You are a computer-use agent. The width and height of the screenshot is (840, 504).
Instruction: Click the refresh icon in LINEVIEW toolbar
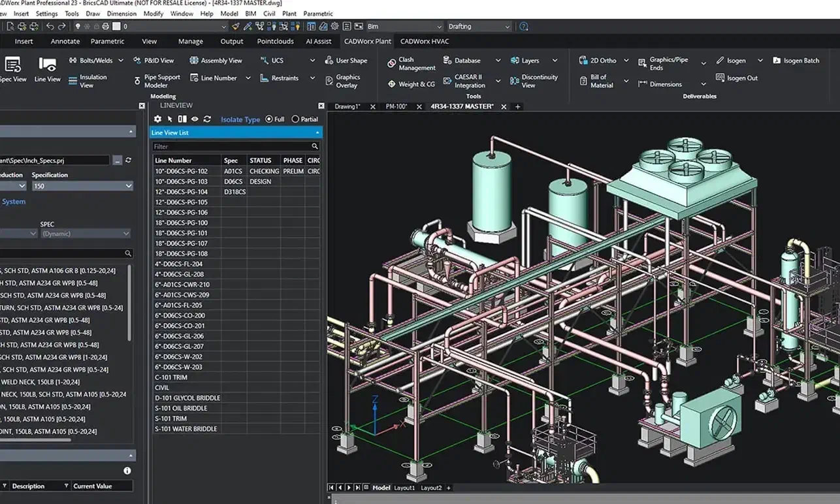tap(207, 119)
